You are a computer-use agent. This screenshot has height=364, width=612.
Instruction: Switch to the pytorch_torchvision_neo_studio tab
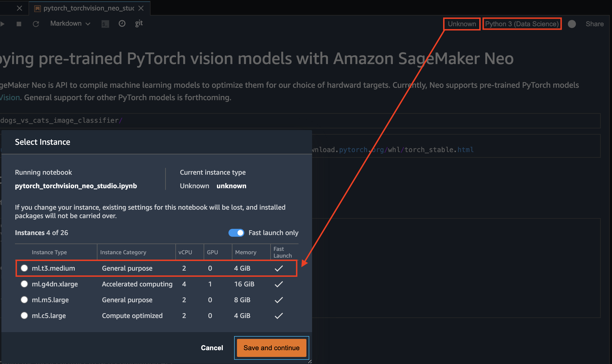point(89,8)
